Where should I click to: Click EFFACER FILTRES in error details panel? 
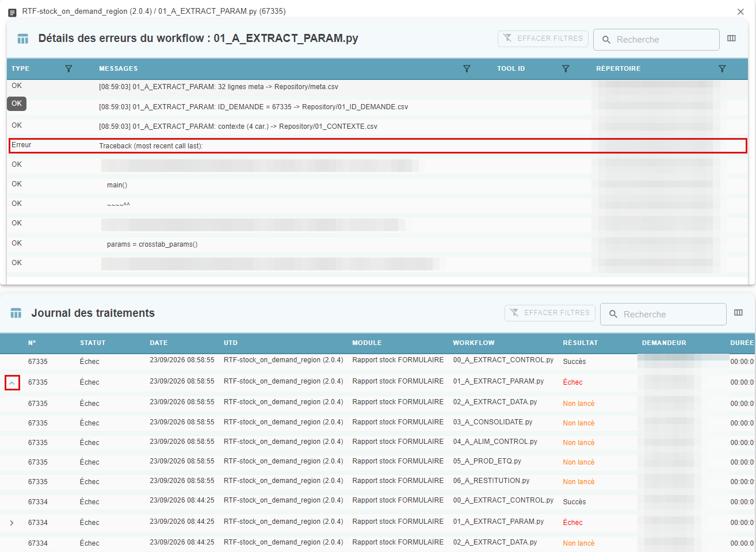[543, 39]
